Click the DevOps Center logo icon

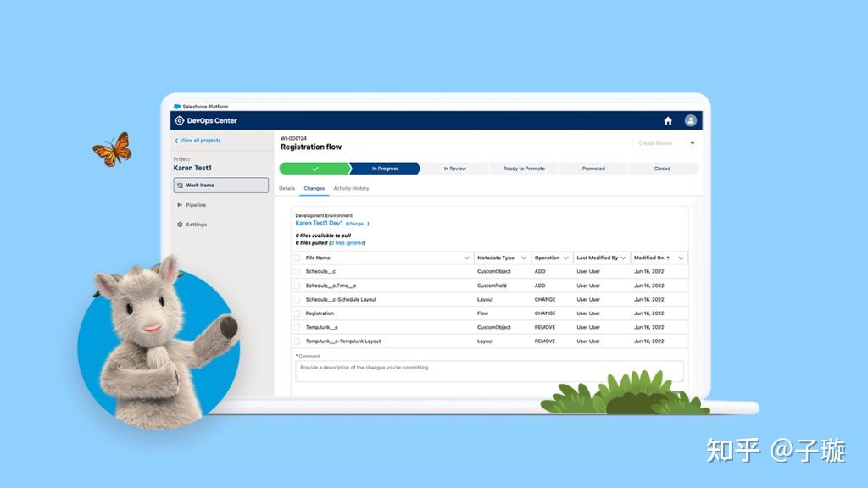(x=179, y=120)
